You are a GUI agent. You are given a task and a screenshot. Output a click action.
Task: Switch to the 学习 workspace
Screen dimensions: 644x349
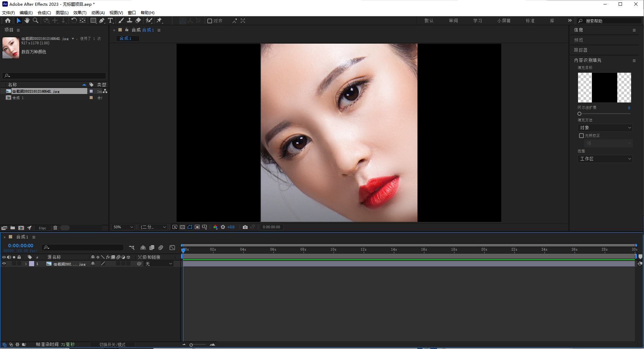(478, 21)
